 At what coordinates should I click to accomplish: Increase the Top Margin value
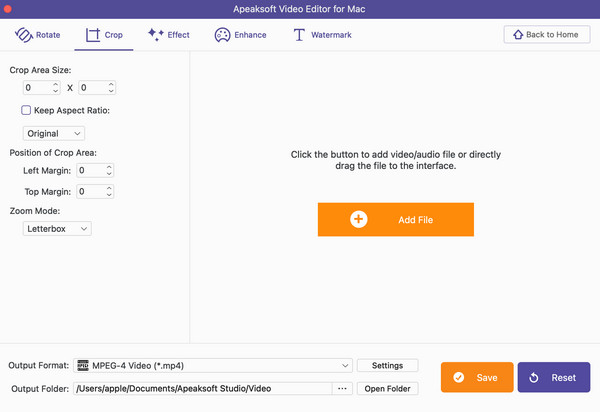[109, 188]
